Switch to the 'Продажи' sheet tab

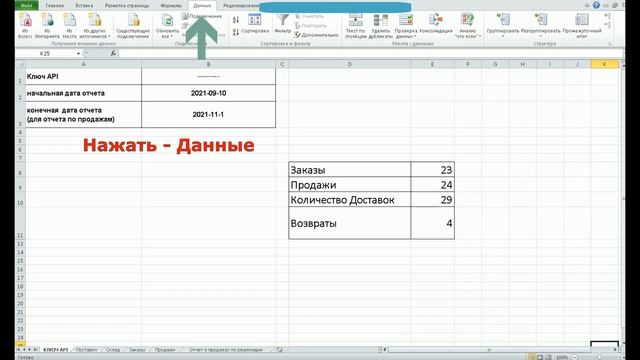[x=164, y=350]
